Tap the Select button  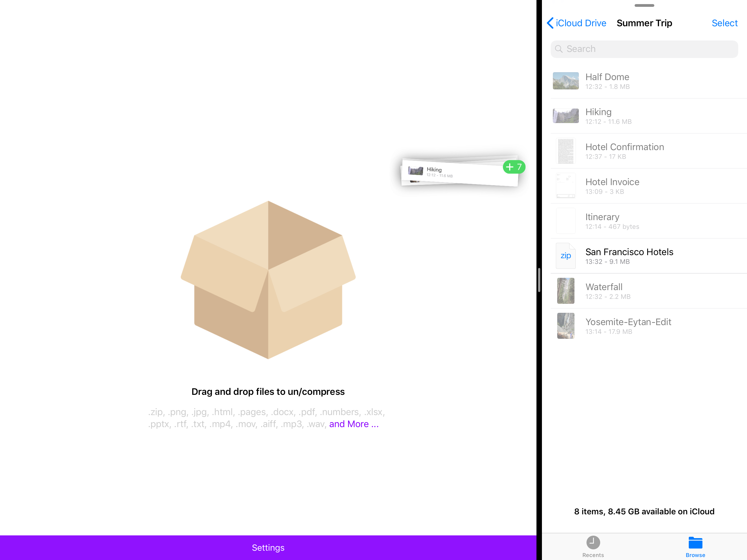(724, 23)
